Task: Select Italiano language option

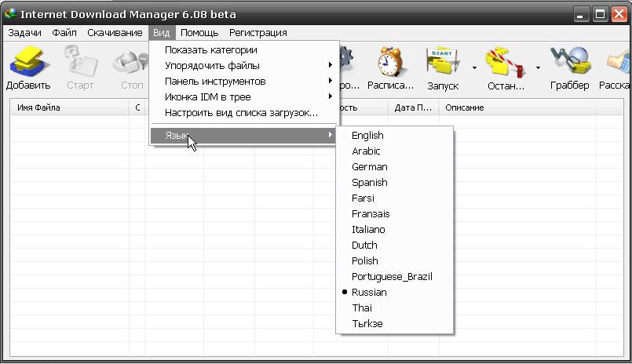Action: pyautogui.click(x=395, y=230)
